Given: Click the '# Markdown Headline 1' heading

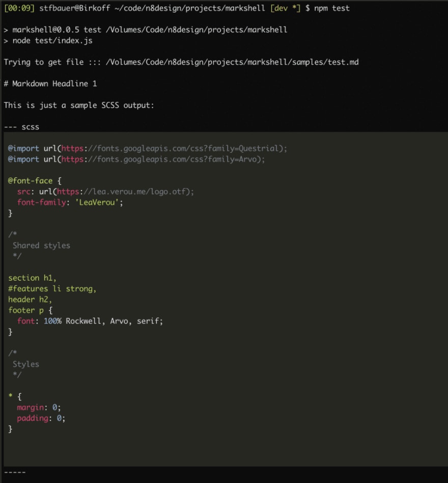Looking at the screenshot, I should coord(50,84).
